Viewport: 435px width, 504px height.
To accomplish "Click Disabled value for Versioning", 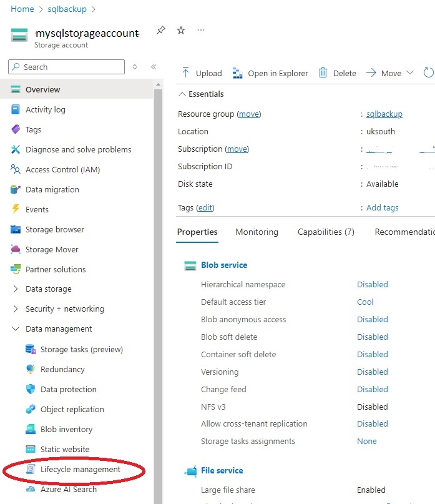I will 373,372.
